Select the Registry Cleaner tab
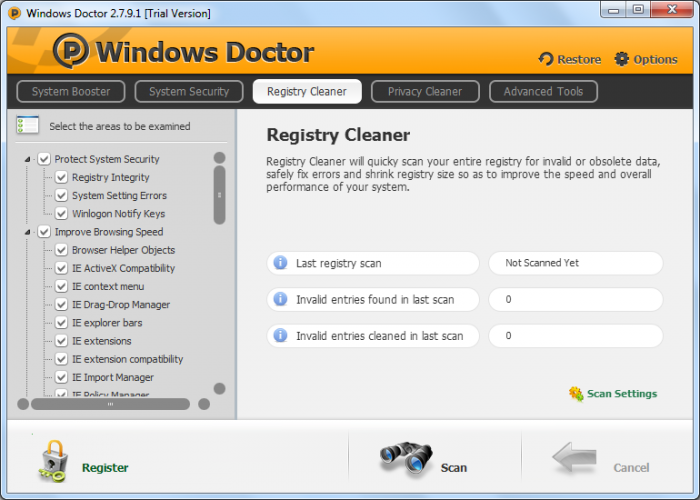The height and width of the screenshot is (500, 700). coord(307,92)
